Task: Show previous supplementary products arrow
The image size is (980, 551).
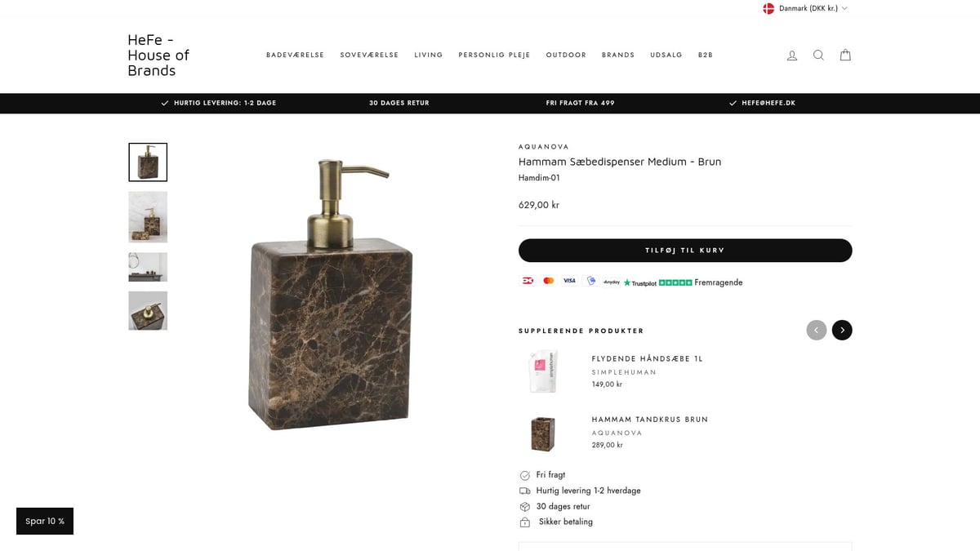Action: 816,330
